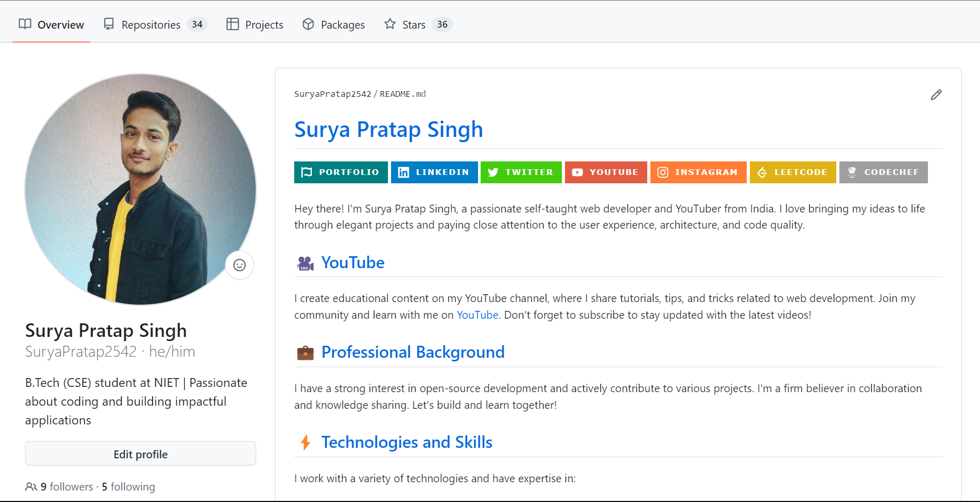This screenshot has height=502, width=980.
Task: Click the CodeChef logo in badge
Action: [852, 172]
